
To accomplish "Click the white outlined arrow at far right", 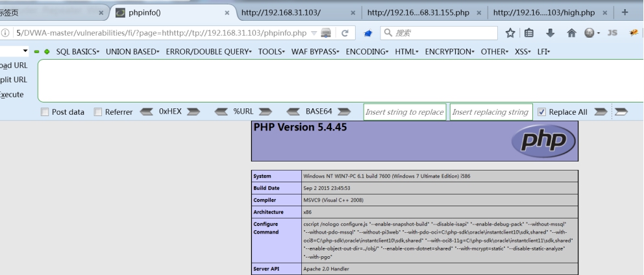I will coord(621,112).
